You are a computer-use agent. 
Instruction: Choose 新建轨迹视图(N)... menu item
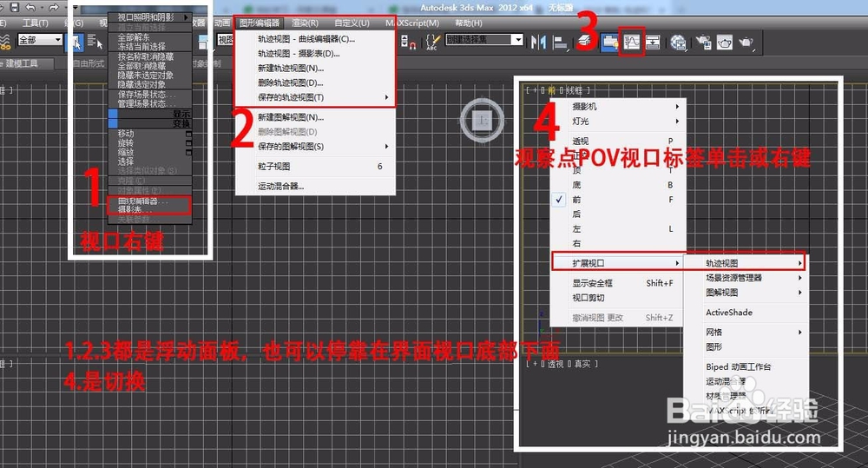(315, 68)
